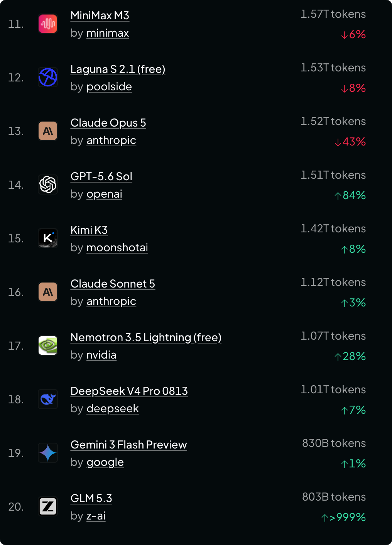Open the Nemotron 3.5 Lightning (free) link
The height and width of the screenshot is (545, 392).
tap(146, 337)
